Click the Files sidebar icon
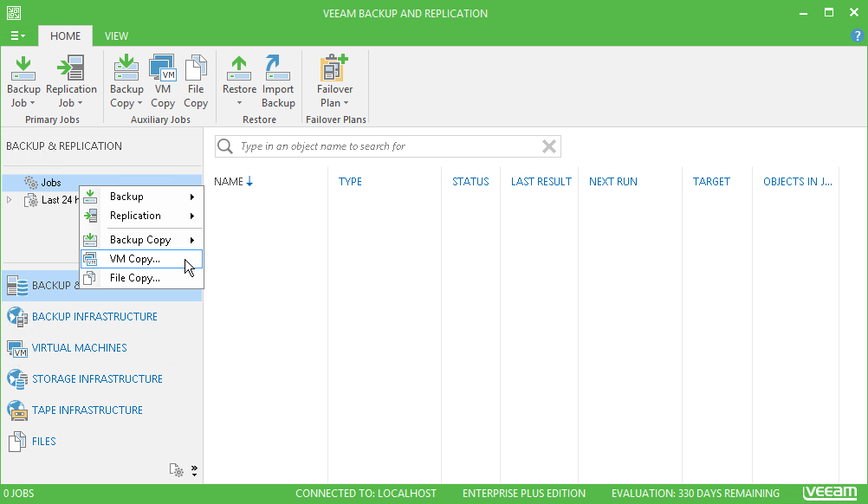The height and width of the screenshot is (504, 868). click(17, 442)
